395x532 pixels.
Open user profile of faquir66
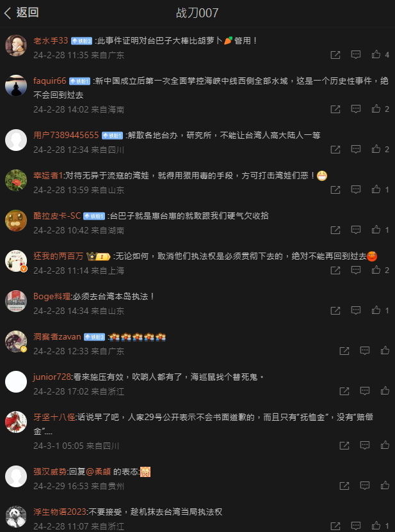(x=49, y=81)
